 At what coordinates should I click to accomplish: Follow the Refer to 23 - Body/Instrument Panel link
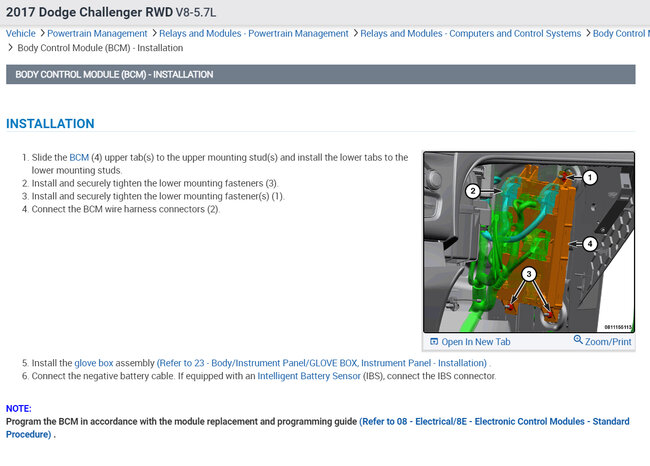pyautogui.click(x=322, y=363)
